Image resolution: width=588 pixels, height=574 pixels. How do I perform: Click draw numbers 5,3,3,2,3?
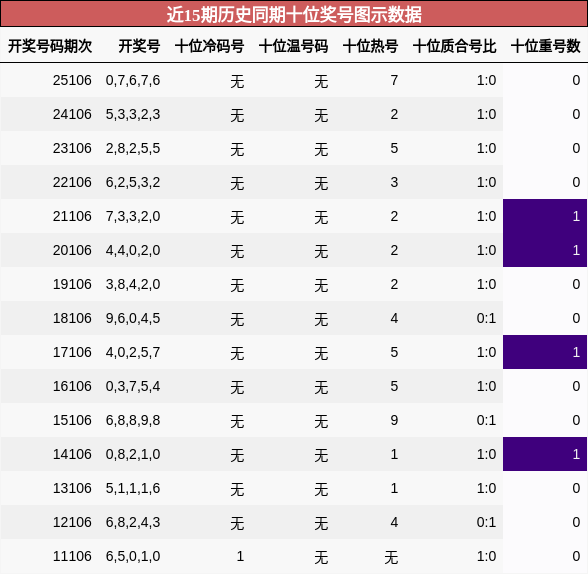click(133, 114)
